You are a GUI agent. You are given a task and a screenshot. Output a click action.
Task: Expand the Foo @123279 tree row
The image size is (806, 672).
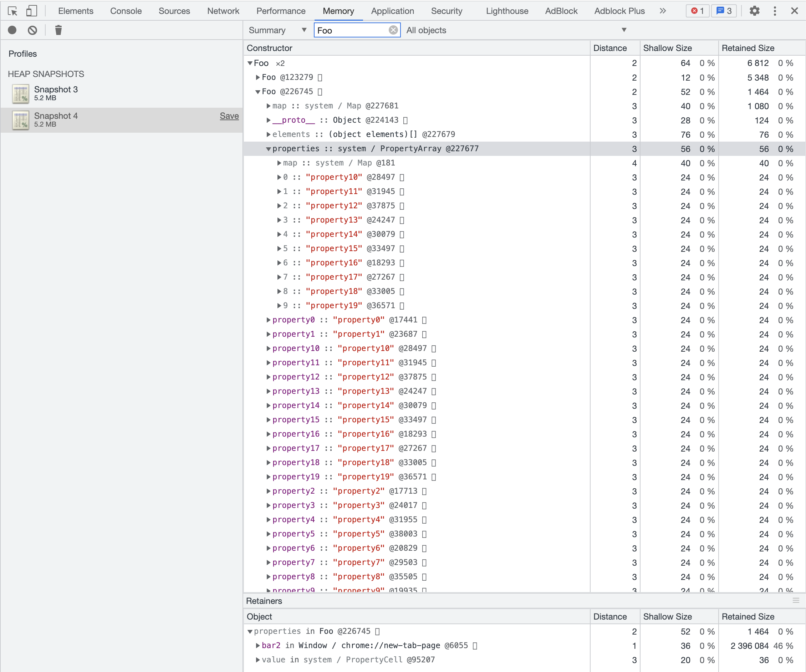coord(258,77)
